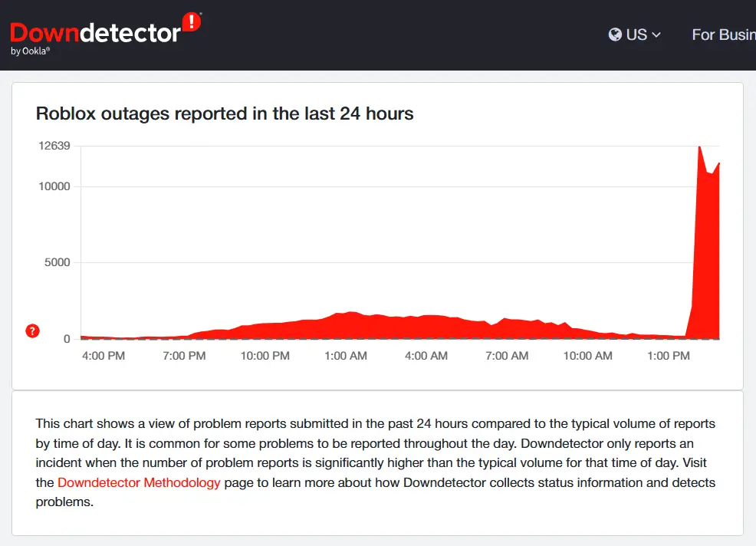Expand the country selection menu
This screenshot has height=546, width=756.
634,34
